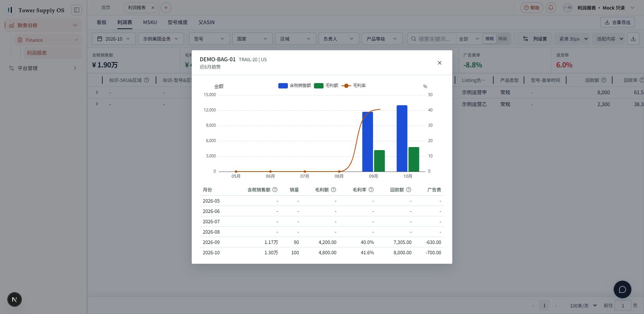
Task: Expand the 示例运营甲 table row
Action: coord(97,92)
